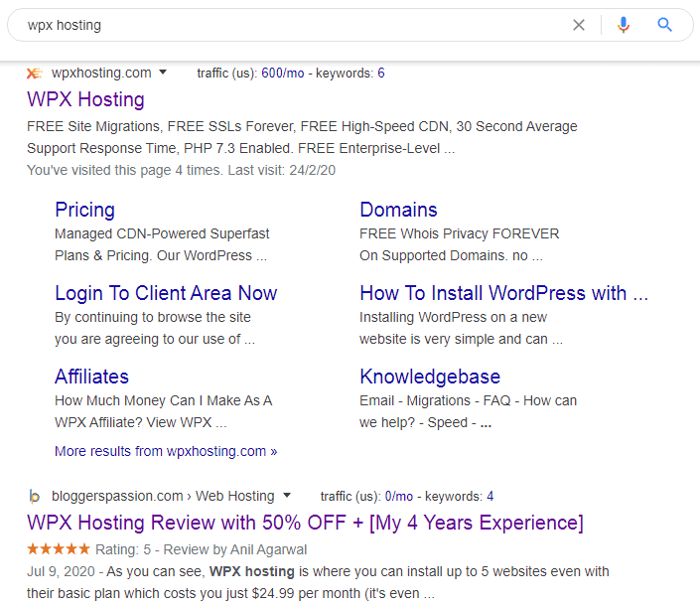The width and height of the screenshot is (700, 607).
Task: Open Login To Client Area Now link
Action: (x=166, y=293)
